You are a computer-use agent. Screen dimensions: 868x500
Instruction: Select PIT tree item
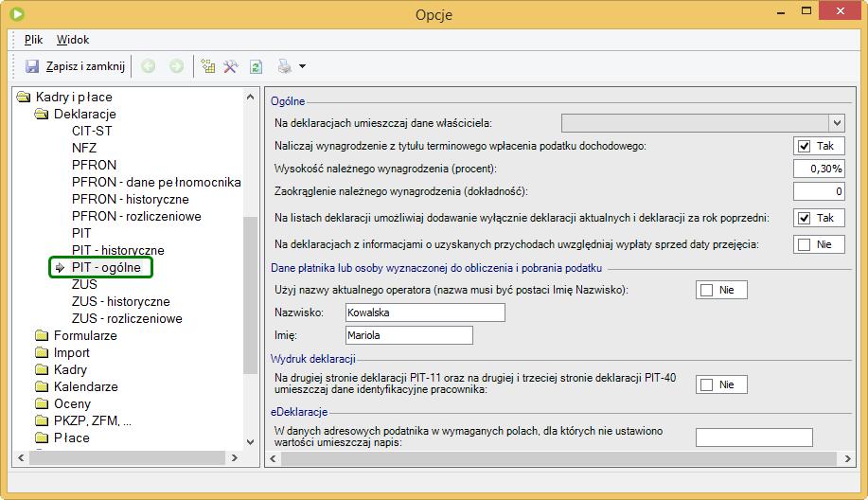coord(81,234)
